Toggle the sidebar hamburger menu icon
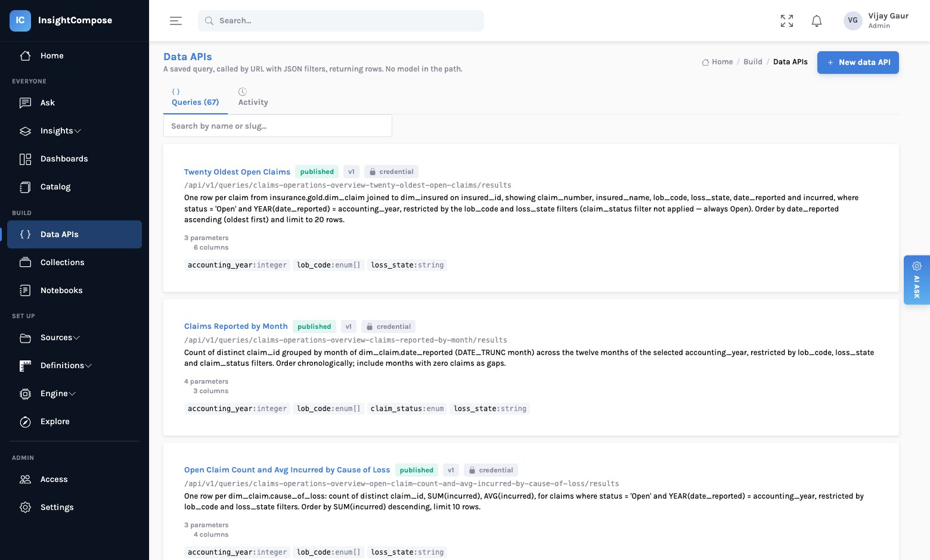The width and height of the screenshot is (930, 560). coord(176,21)
